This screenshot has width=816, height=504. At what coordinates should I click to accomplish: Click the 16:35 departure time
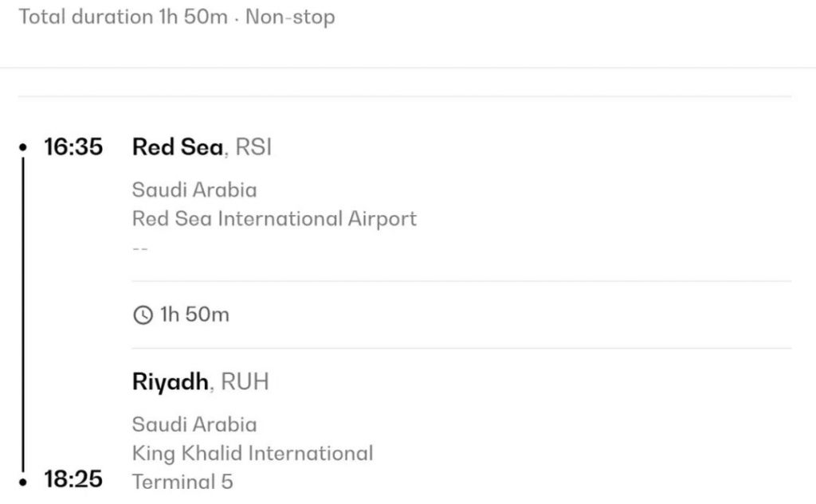pos(73,147)
